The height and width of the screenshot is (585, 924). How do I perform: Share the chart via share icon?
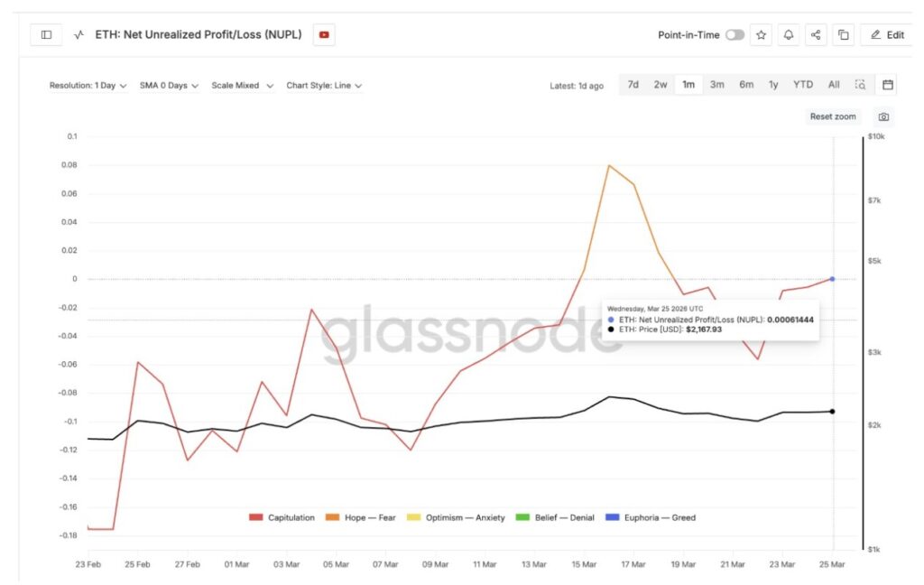[816, 35]
